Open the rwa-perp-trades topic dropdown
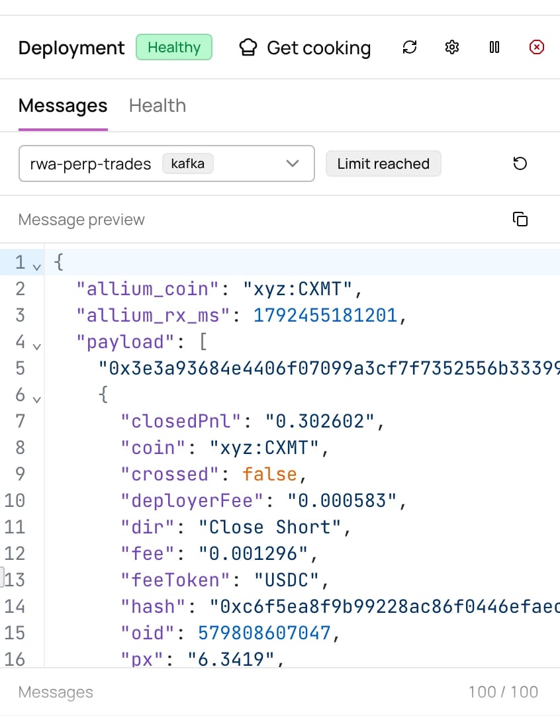The width and height of the screenshot is (560, 728). (x=167, y=163)
